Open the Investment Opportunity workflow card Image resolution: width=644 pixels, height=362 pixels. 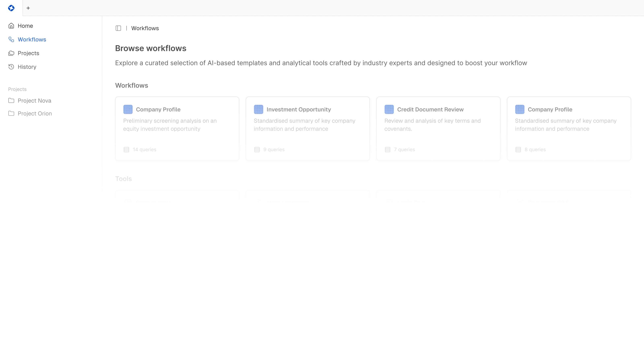tap(308, 129)
